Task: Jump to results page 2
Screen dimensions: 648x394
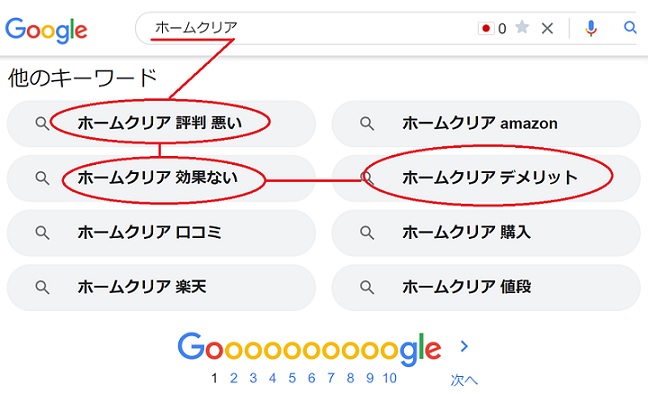Action: pyautogui.click(x=234, y=378)
